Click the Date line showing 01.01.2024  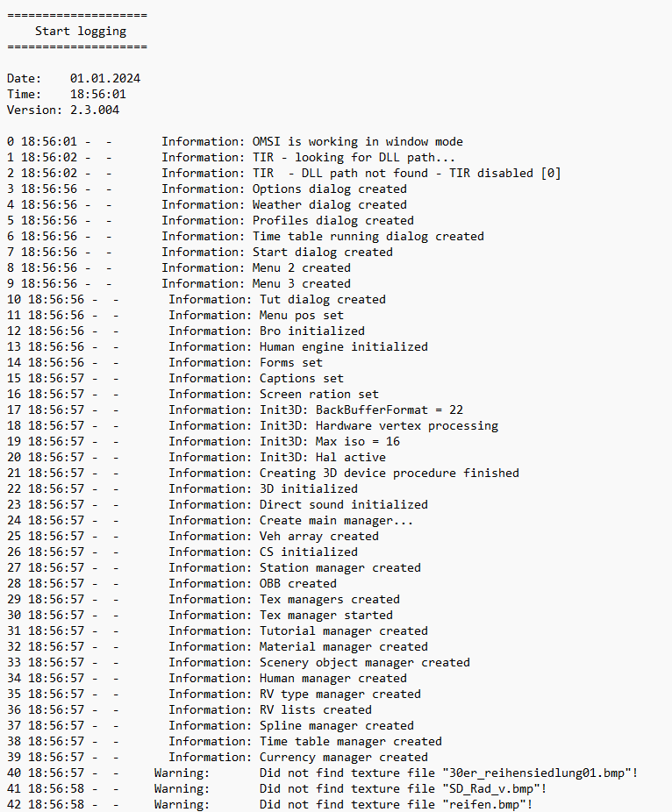pyautogui.click(x=74, y=78)
